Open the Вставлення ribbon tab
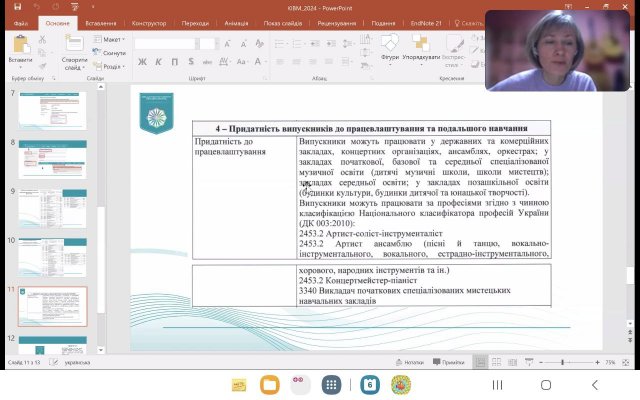Image resolution: width=640 pixels, height=400 pixels. 98,21
